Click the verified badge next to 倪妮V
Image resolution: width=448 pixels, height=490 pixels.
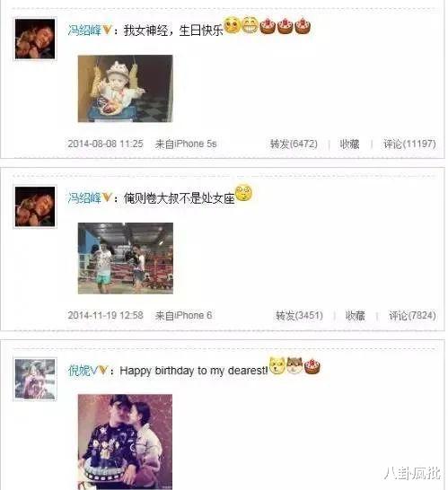click(103, 371)
